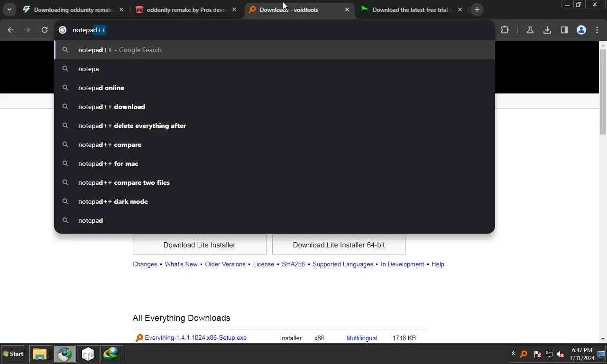Reload the current page
607x364 pixels.
click(x=45, y=30)
